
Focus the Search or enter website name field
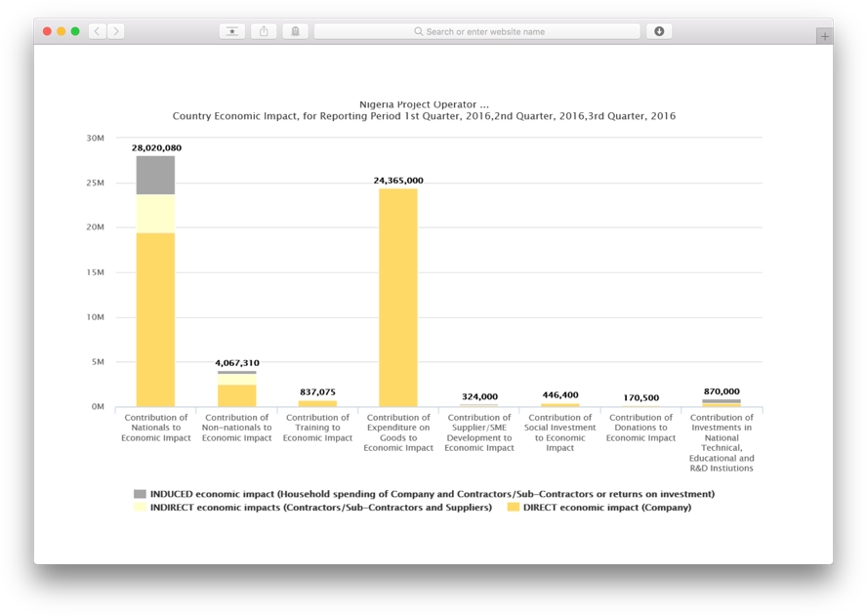477,31
